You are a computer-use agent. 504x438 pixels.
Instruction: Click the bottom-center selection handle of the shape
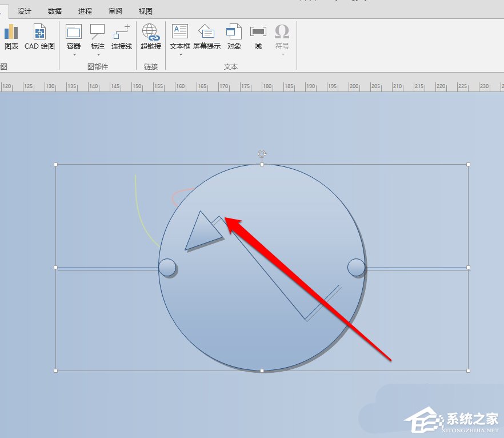point(261,371)
